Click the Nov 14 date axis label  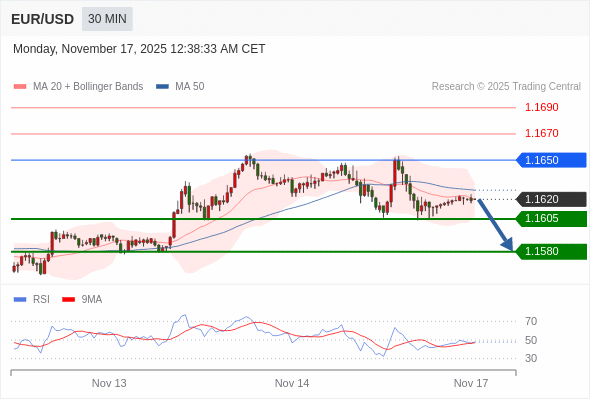coord(292,383)
